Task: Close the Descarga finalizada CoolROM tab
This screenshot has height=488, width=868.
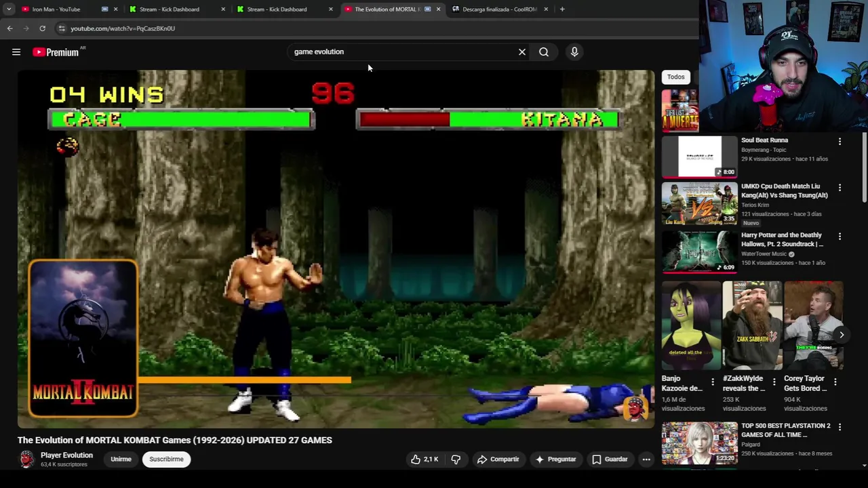Action: [546, 9]
